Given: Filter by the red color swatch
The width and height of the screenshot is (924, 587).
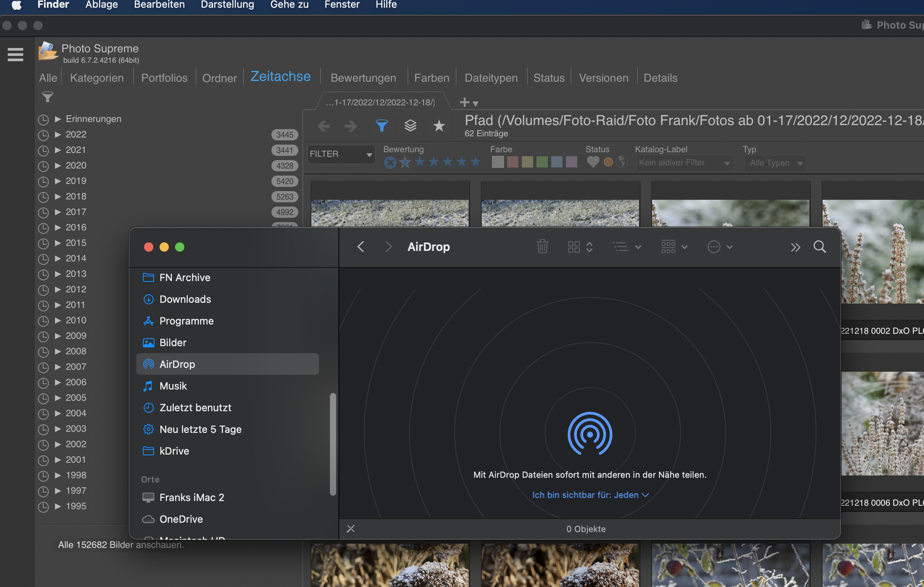Looking at the screenshot, I should pos(512,162).
